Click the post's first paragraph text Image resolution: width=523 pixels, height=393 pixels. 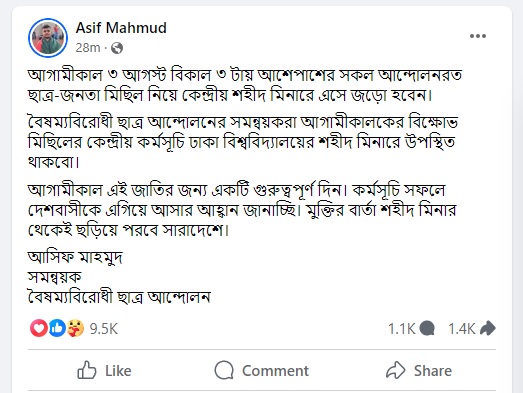click(x=245, y=85)
